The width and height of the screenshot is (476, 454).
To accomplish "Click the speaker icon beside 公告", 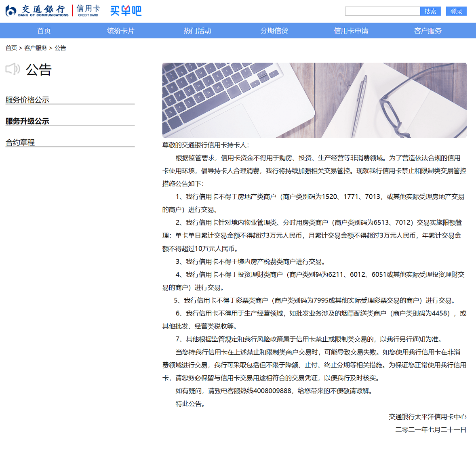I will point(13,69).
